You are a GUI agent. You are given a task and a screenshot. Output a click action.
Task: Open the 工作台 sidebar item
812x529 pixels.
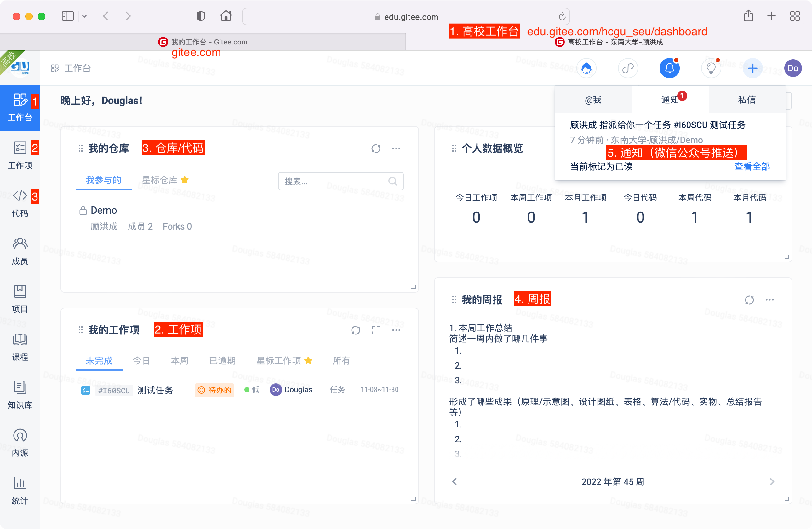click(20, 108)
